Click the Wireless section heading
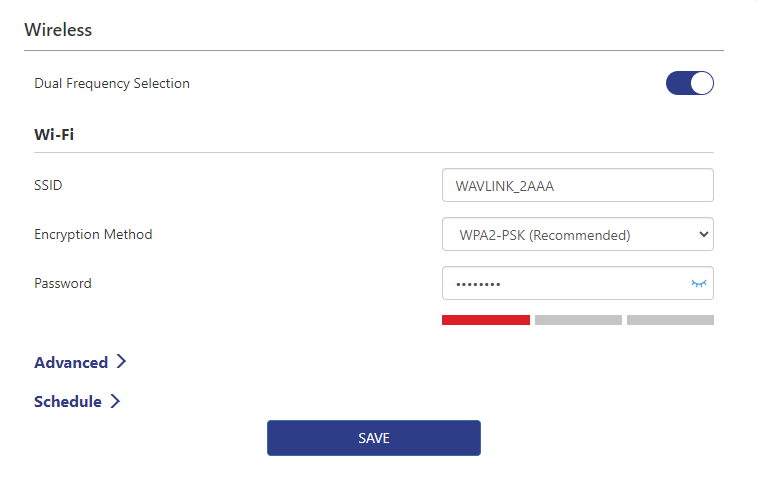The height and width of the screenshot is (483, 758). point(58,30)
